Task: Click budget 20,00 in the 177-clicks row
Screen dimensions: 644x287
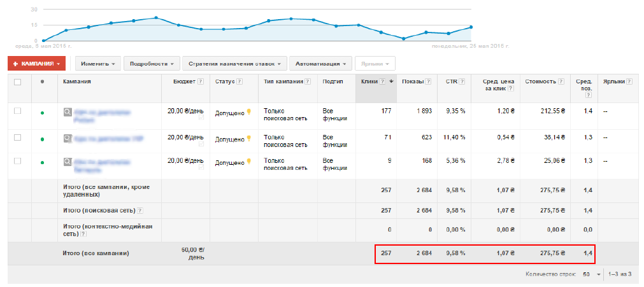Action: click(x=185, y=111)
